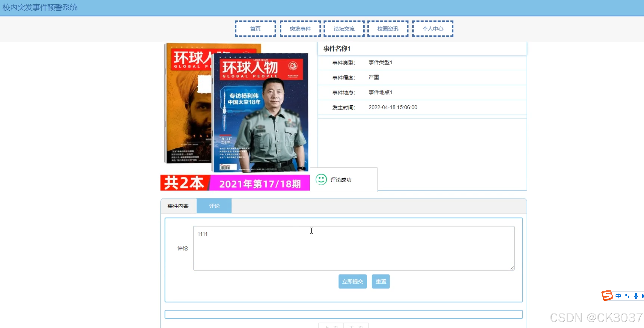The image size is (644, 328).
Task: Click inside the comment text area
Action: (353, 248)
